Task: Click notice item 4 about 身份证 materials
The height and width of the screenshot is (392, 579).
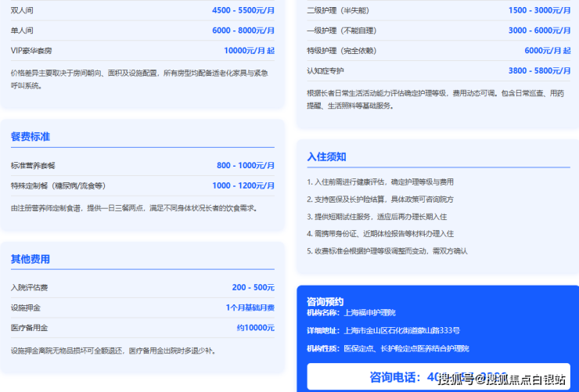Action: (380, 234)
